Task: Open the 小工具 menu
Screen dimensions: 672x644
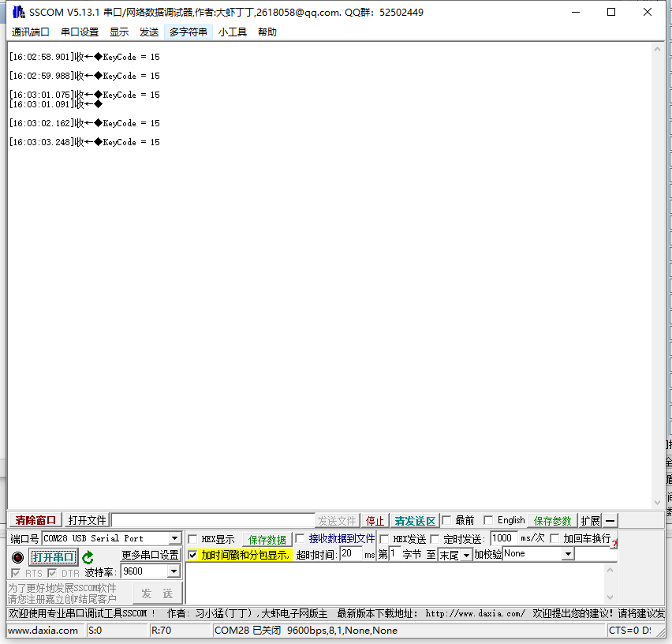Action: [233, 32]
